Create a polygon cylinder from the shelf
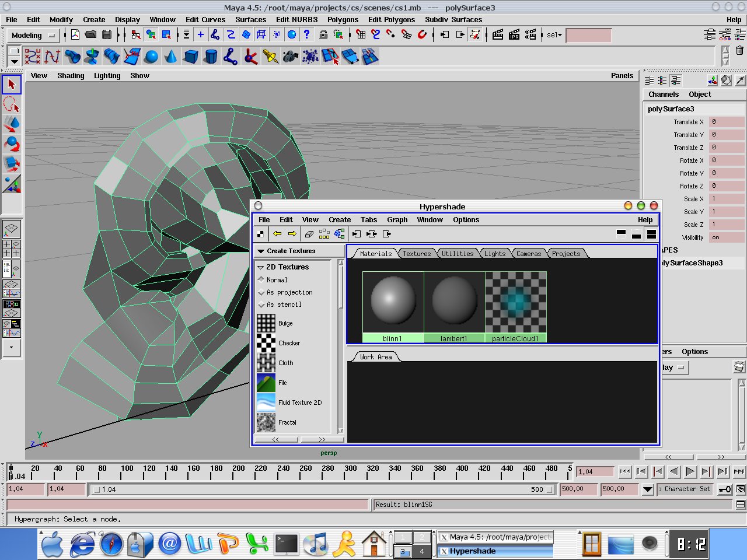Viewport: 747px width, 560px height. point(211,57)
